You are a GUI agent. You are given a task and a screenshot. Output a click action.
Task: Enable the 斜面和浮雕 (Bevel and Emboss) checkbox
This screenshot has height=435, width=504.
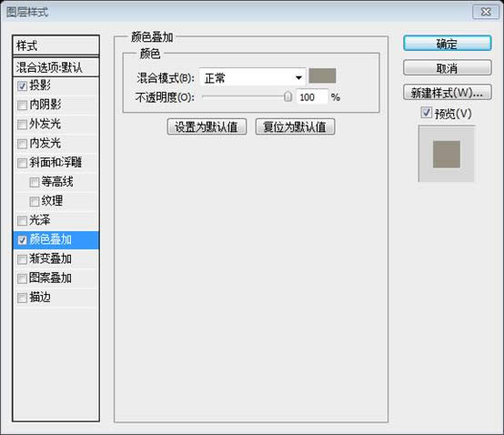pos(22,163)
